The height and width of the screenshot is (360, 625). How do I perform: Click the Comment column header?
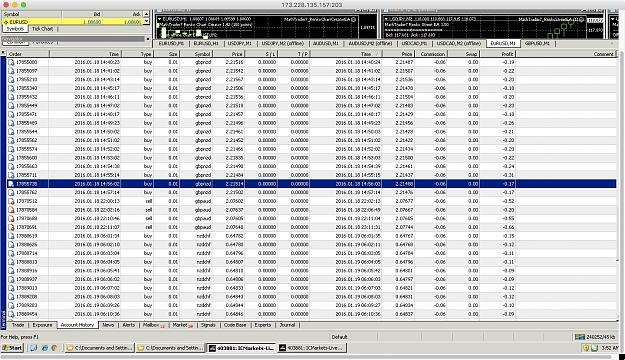point(566,54)
